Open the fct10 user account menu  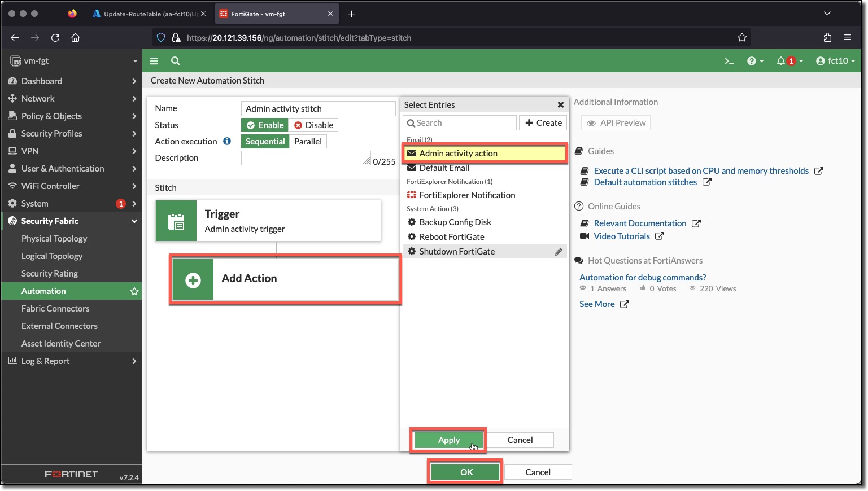836,61
